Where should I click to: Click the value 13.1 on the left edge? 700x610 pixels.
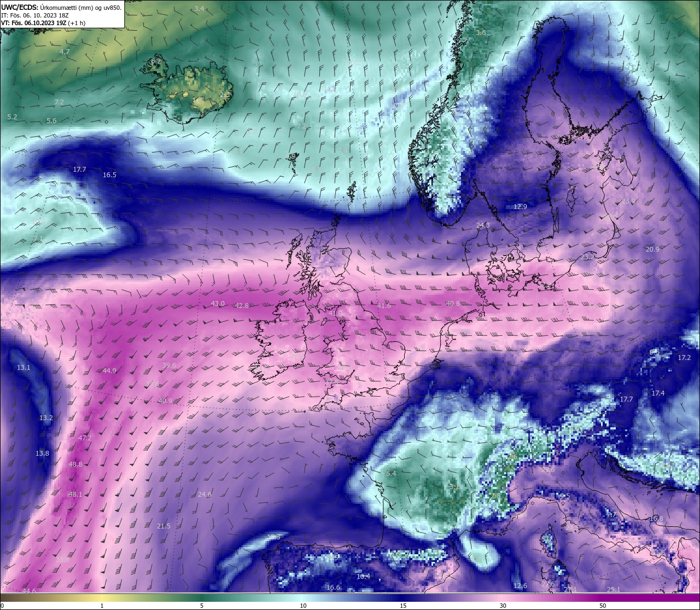(x=24, y=368)
